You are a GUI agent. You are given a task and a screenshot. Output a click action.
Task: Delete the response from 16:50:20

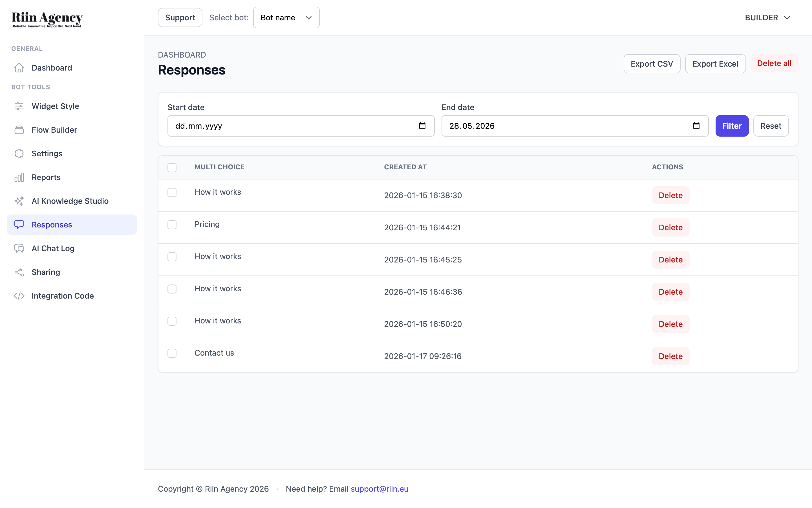coord(670,324)
